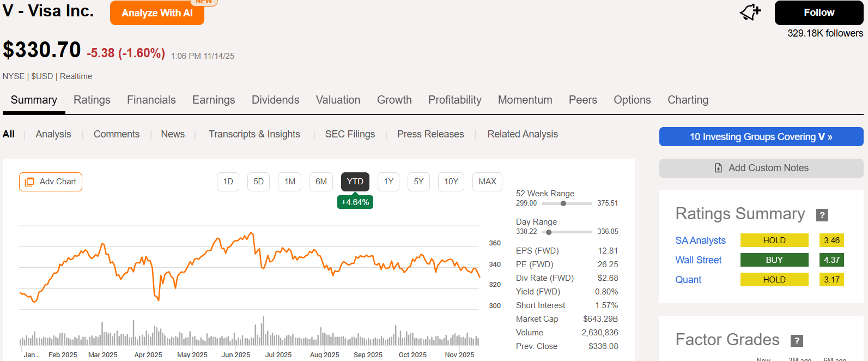Viewport: 868px width, 361px height.
Task: Click the +4.64% YTD performance badge
Action: (355, 202)
